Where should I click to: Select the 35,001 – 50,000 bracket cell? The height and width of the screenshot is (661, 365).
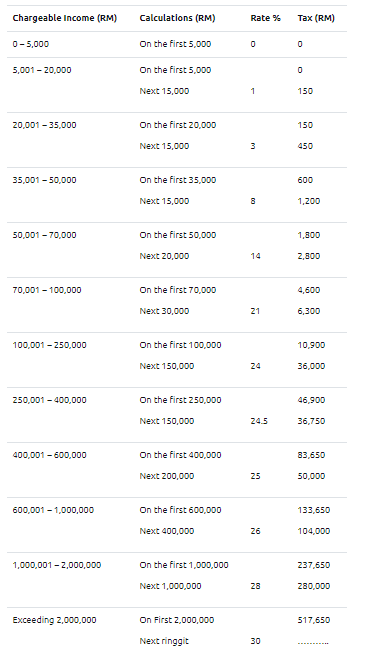tap(44, 180)
